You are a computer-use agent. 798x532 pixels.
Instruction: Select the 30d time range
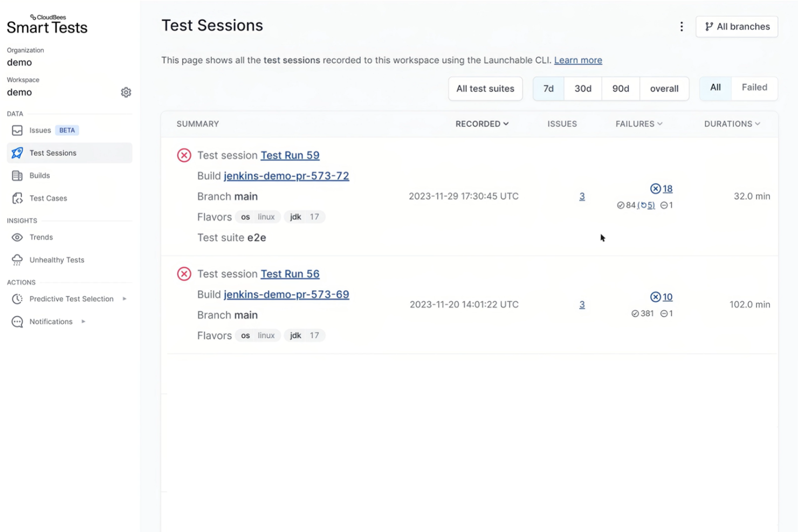tap(582, 88)
